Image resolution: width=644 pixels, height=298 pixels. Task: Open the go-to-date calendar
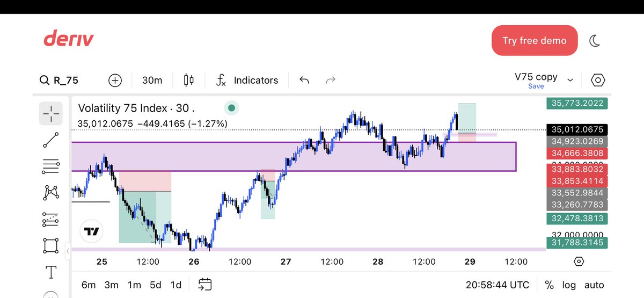tap(205, 285)
